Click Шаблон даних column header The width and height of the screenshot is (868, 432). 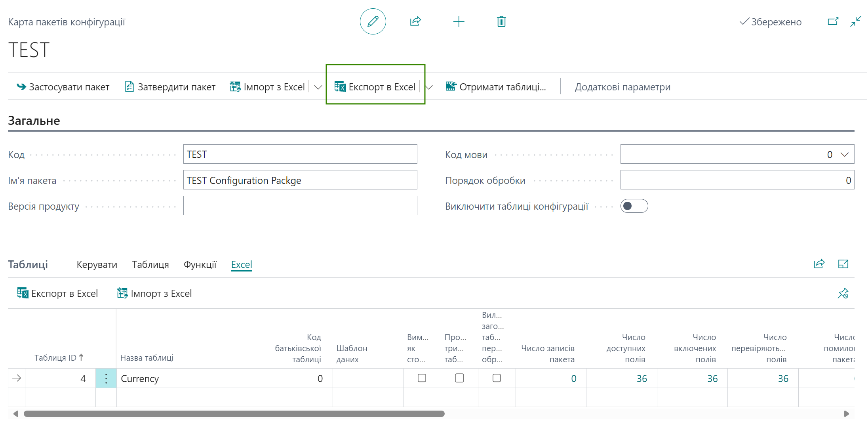point(352,354)
